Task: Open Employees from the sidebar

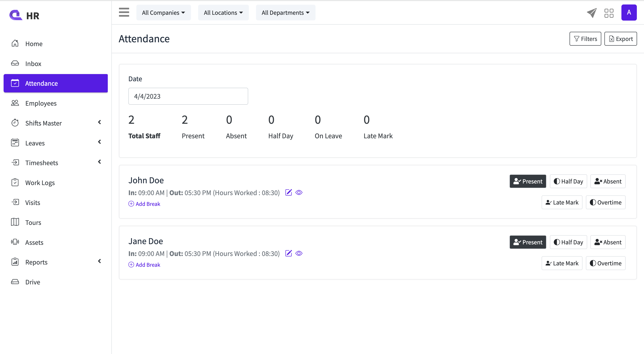Action: pos(40,103)
